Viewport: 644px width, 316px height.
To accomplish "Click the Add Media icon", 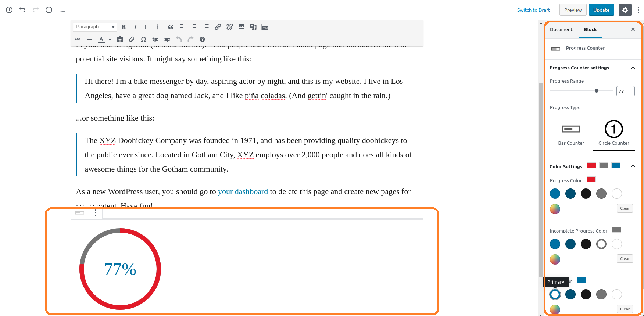I will click(253, 27).
